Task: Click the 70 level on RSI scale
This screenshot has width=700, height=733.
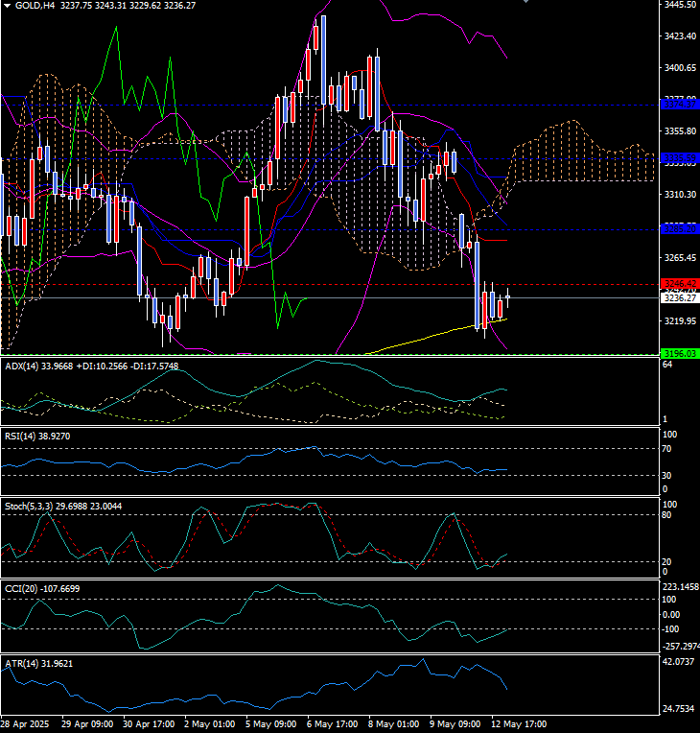Action: (666, 449)
